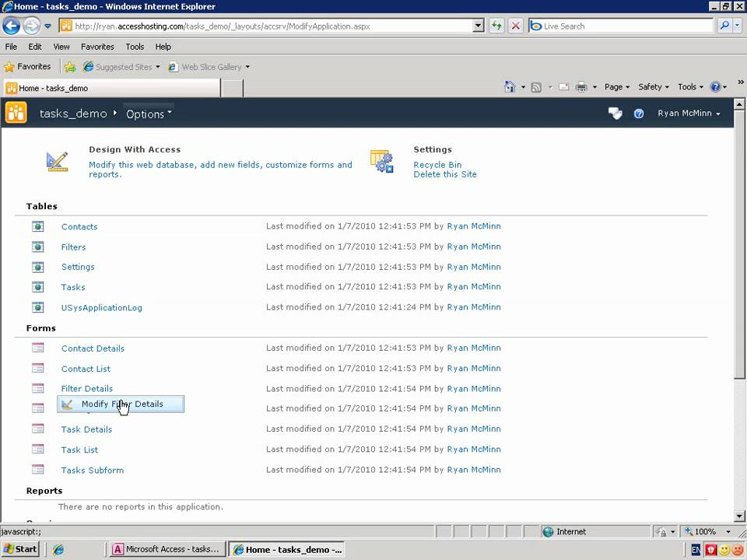Open the Settings table link

78,267
